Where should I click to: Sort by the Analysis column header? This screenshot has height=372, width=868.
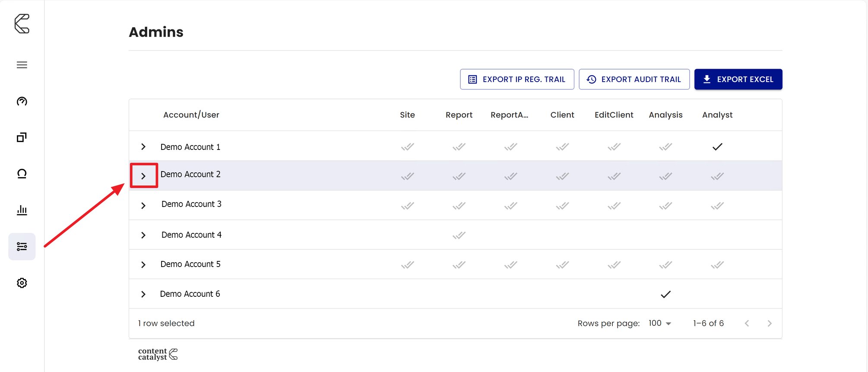tap(665, 115)
